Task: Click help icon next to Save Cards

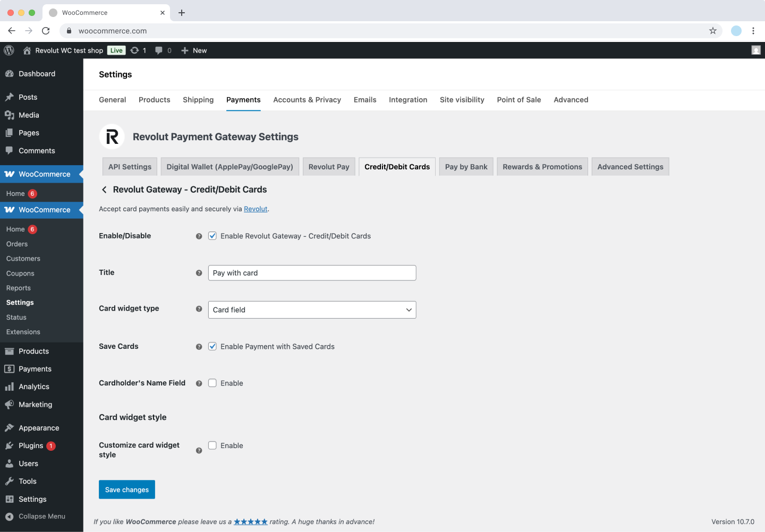Action: coord(199,347)
